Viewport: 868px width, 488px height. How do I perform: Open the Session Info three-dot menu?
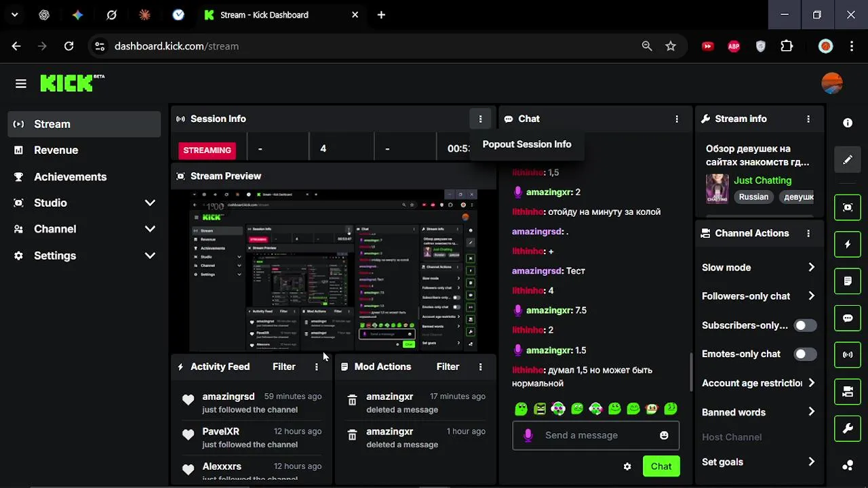[x=480, y=119]
